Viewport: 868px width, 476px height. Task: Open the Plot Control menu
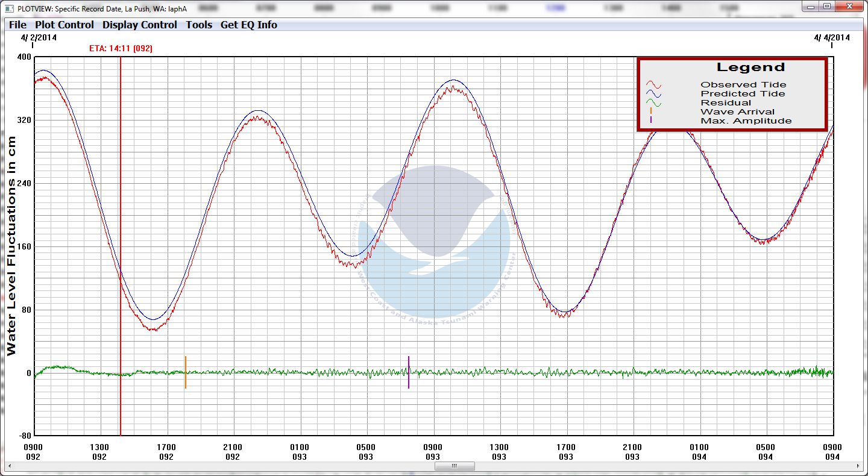(x=64, y=25)
